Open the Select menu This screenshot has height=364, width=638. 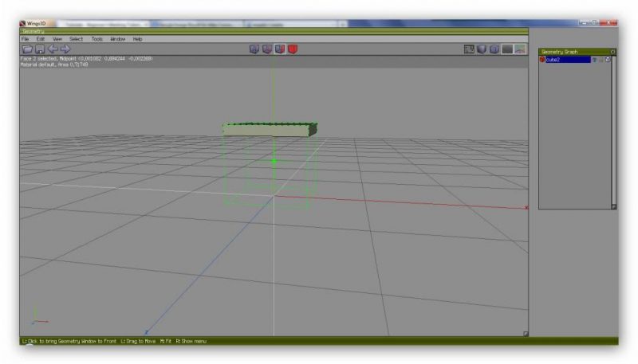point(76,38)
